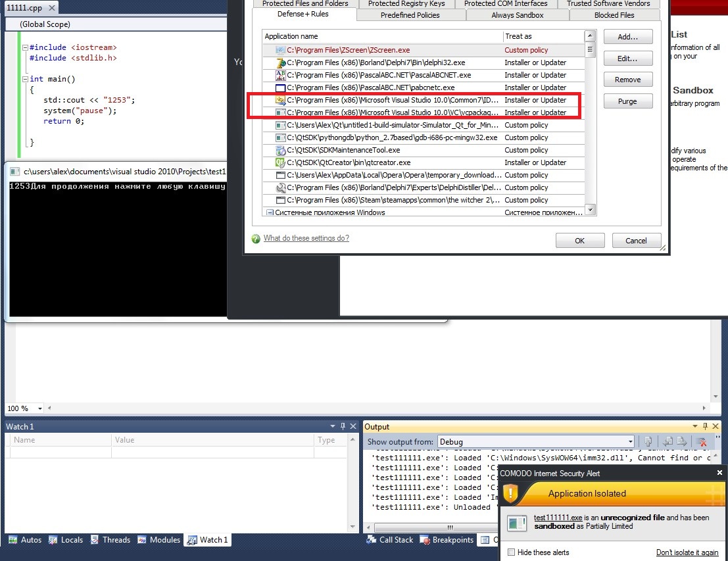Click the Remove button
This screenshot has width=728, height=561.
[x=627, y=80]
